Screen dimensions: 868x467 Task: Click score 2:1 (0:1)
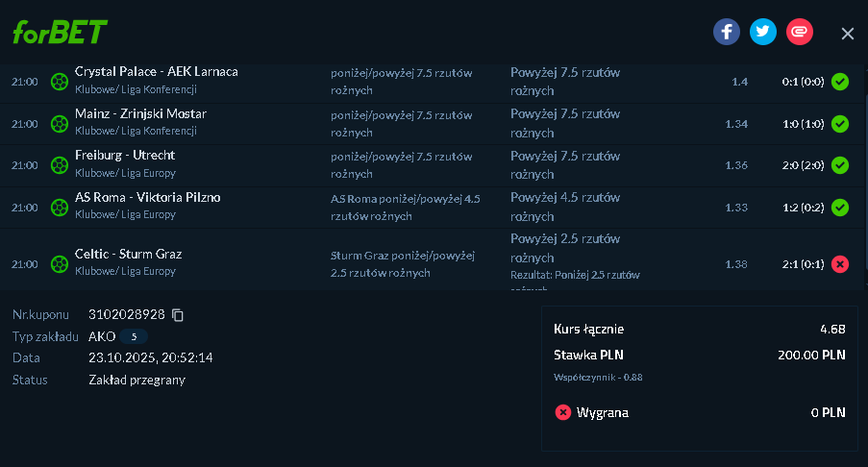[803, 264]
